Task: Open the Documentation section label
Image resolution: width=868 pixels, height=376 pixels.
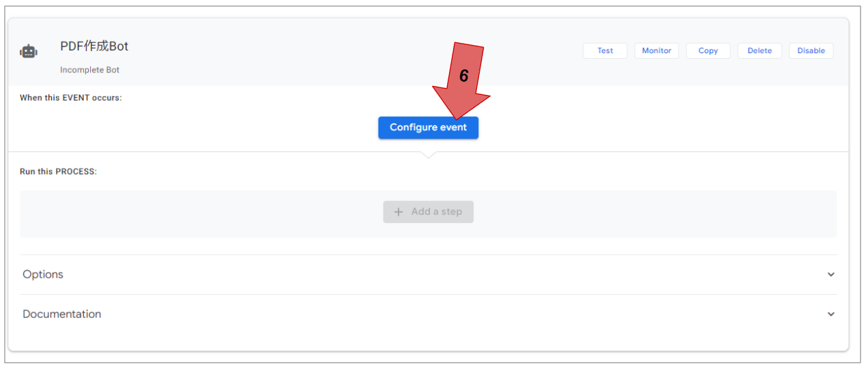Action: tap(62, 314)
